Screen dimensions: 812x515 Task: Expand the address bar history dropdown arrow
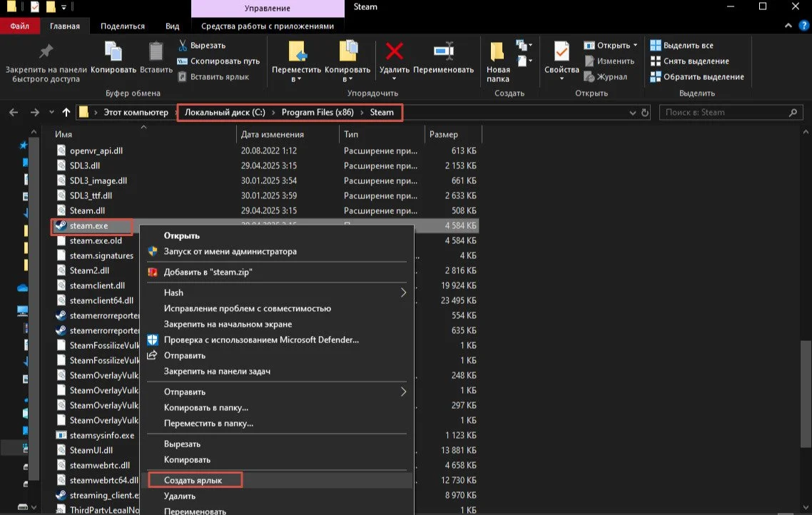click(x=632, y=113)
